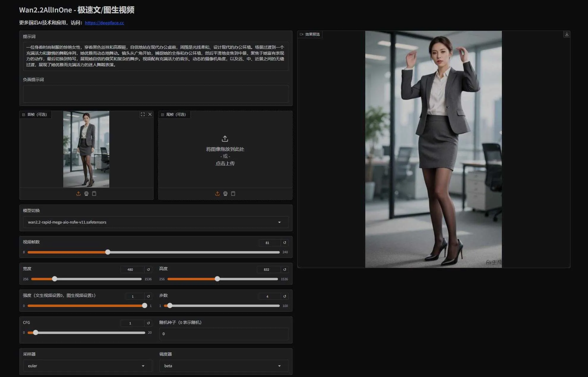The height and width of the screenshot is (377, 588).
Task: Paste image from clipboard into 尾帧 panel
Action: coord(233,193)
